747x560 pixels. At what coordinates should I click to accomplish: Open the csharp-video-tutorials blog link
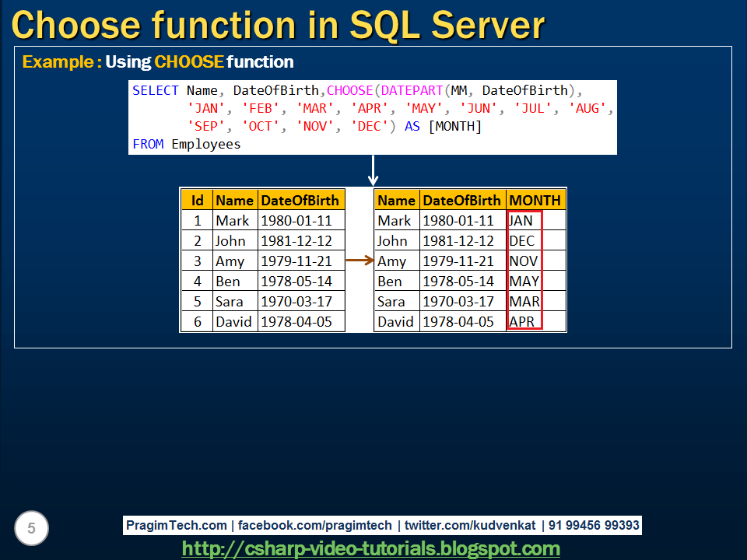click(x=373, y=548)
